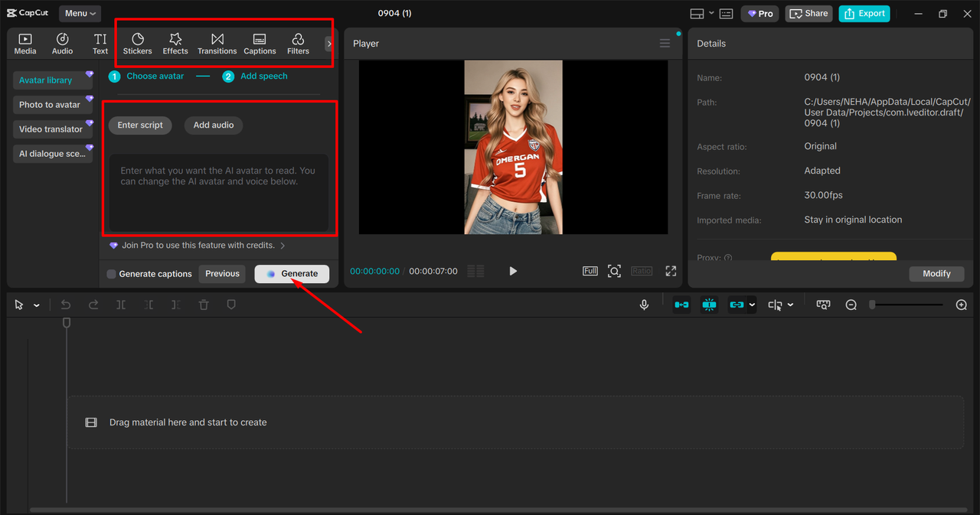Click the Export button
The image size is (980, 515).
point(864,13)
